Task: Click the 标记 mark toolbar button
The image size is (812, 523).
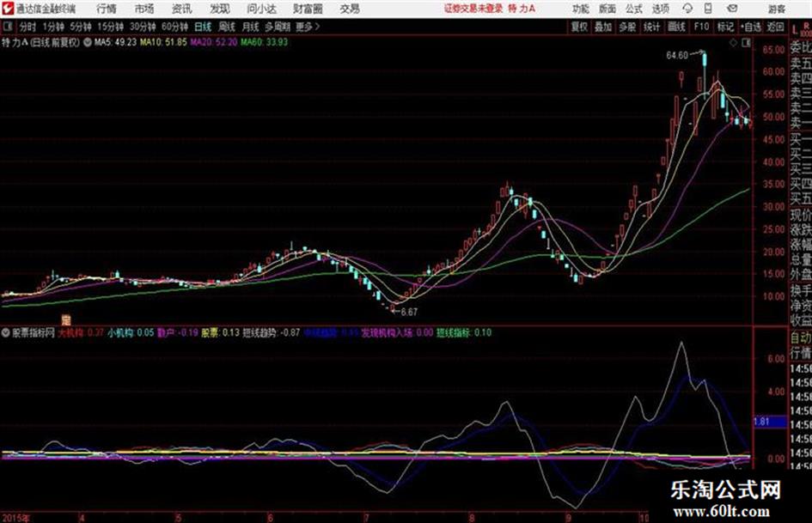Action: [725, 27]
